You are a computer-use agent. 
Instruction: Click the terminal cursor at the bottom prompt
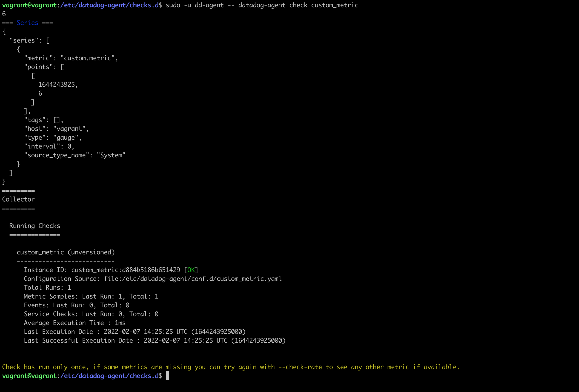167,376
